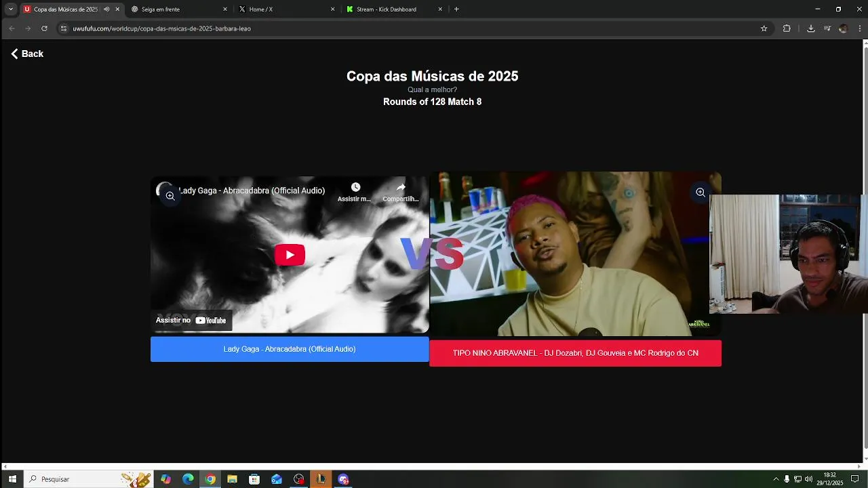
Task: Switch to the 'Home / X' tab
Action: point(261,9)
